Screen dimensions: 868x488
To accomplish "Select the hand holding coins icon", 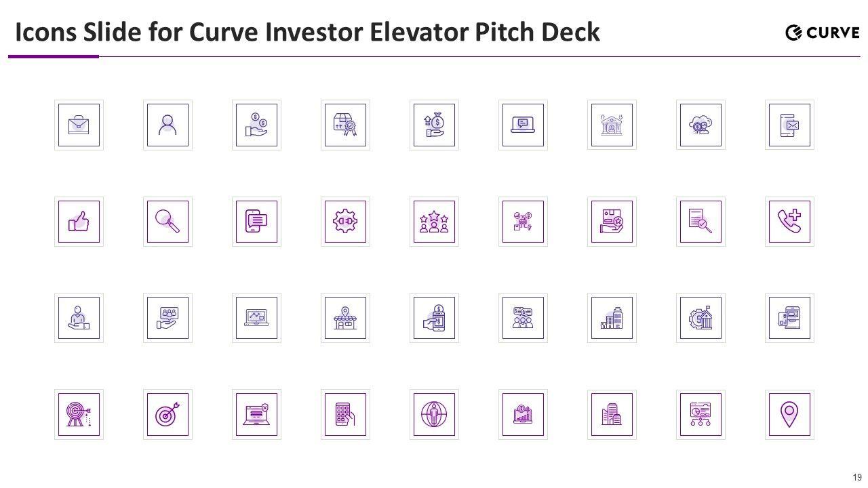I will coord(256,125).
